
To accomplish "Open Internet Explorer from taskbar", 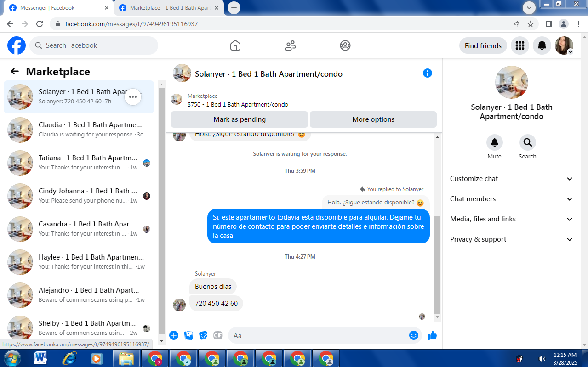I will click(x=69, y=358).
